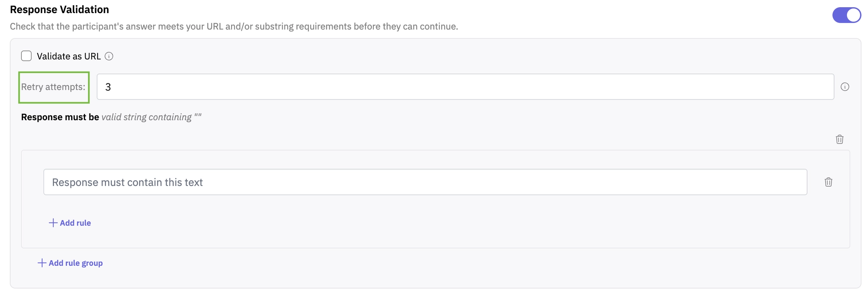868x295 pixels.
Task: Delete the text rule using its trash icon
Action: pos(828,182)
